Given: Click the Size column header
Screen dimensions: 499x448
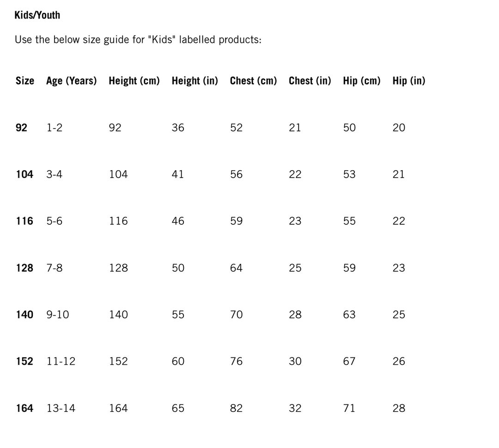Looking at the screenshot, I should click(x=24, y=80).
